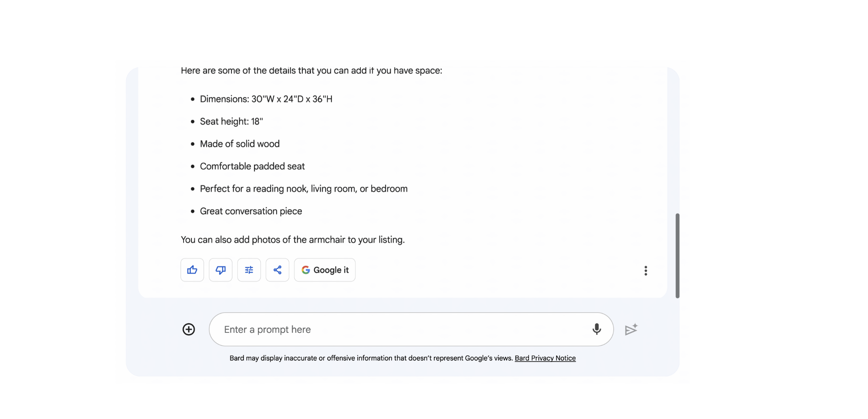
Task: Give the response a thumbs up
Action: pos(192,270)
